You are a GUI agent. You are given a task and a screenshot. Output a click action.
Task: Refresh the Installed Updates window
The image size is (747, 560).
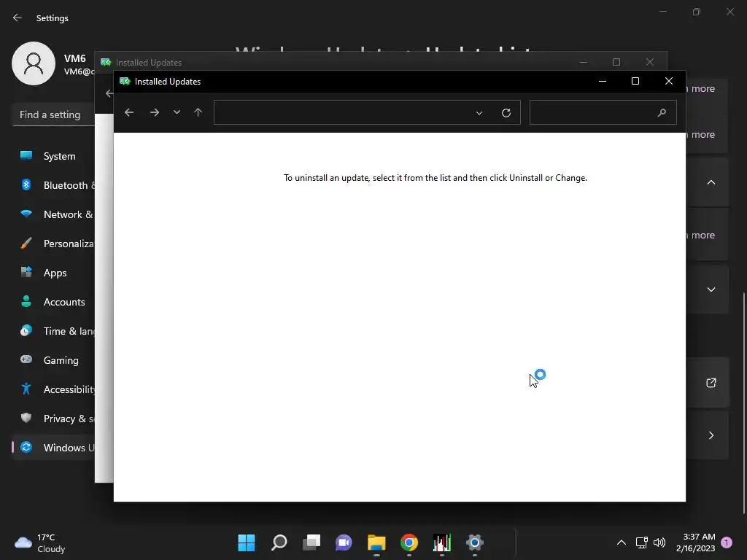(x=506, y=113)
